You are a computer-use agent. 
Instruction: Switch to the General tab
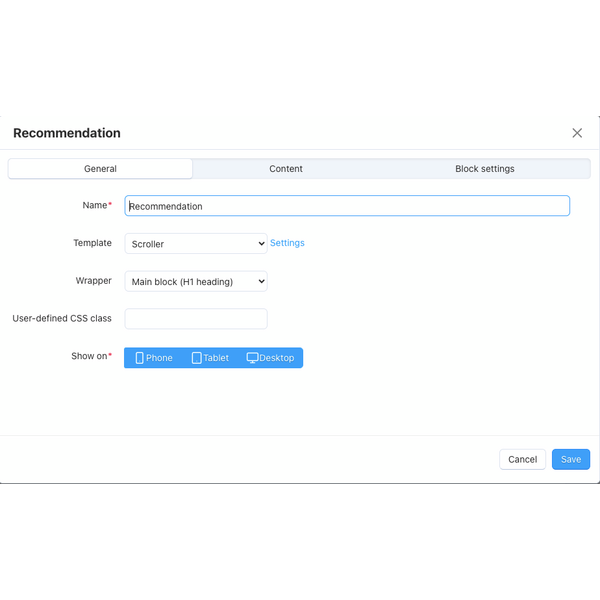[x=100, y=169]
